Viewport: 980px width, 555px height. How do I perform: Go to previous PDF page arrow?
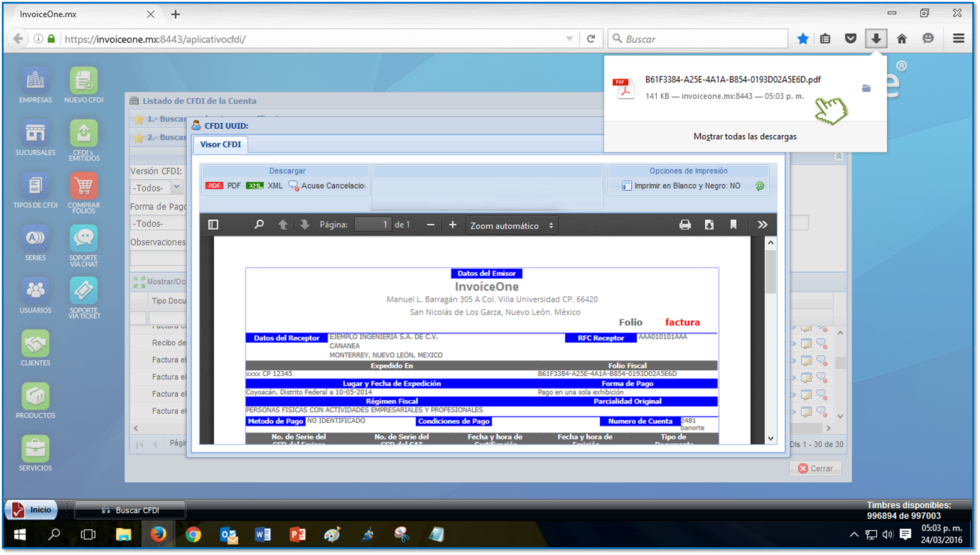click(283, 225)
